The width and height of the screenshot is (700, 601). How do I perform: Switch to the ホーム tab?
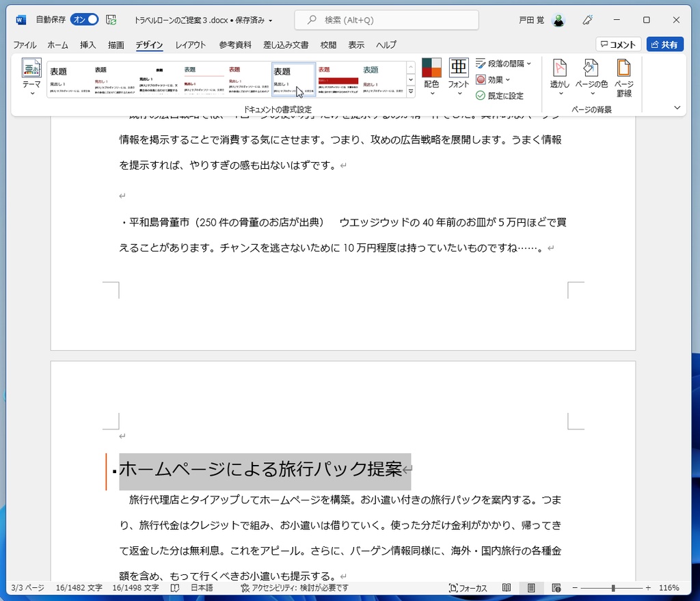57,44
